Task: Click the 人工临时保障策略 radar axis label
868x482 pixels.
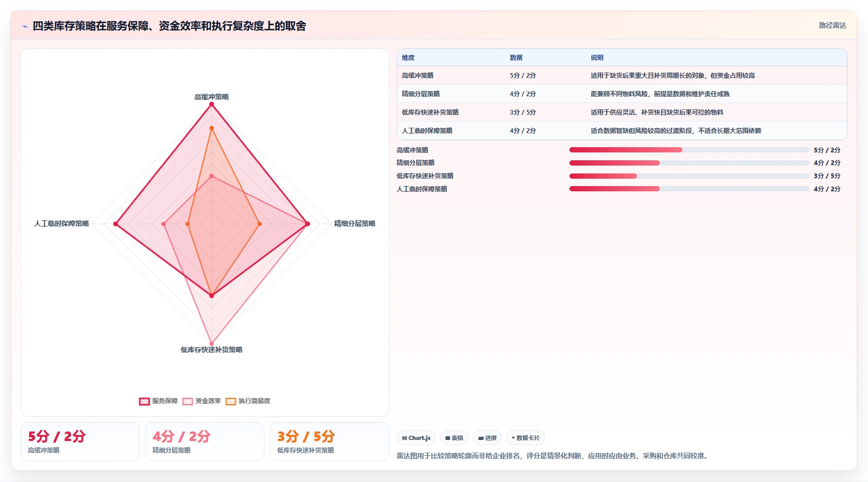Action: (x=62, y=224)
